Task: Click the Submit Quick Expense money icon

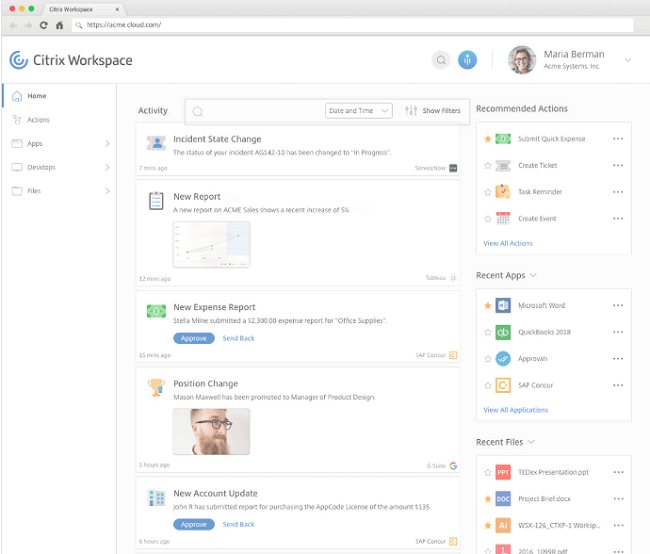Action: pos(503,139)
